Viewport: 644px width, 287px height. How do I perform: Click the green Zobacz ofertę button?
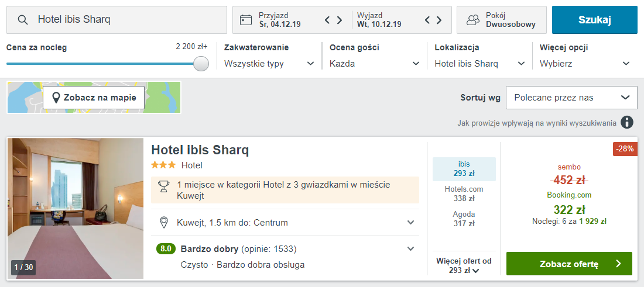tap(568, 264)
